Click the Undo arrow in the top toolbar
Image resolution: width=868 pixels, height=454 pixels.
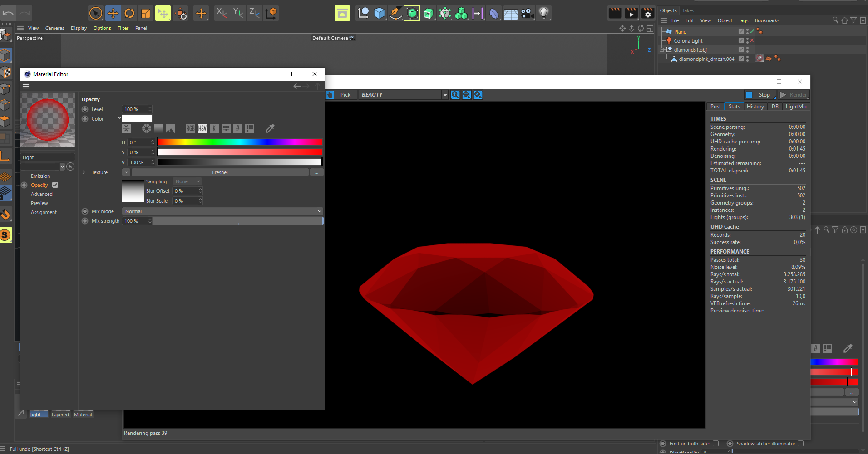click(x=8, y=13)
